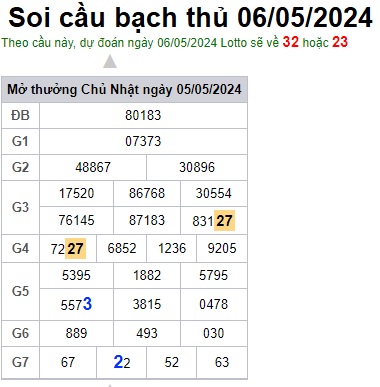This screenshot has width=380, height=387.
Task: Select the G7 row label
Action: tap(20, 362)
